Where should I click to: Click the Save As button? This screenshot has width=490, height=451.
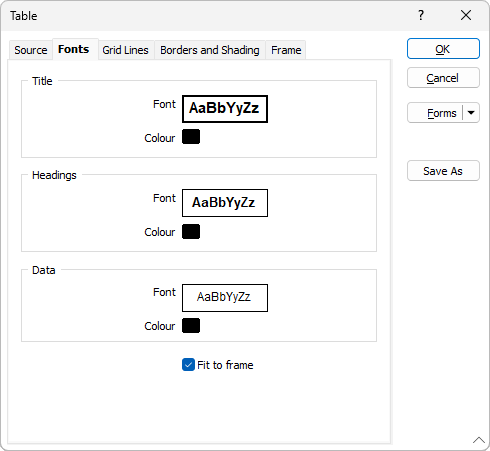coord(443,171)
